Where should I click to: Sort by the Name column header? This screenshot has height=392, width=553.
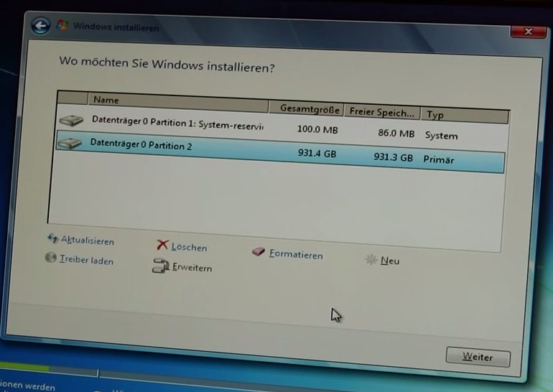[x=178, y=103]
